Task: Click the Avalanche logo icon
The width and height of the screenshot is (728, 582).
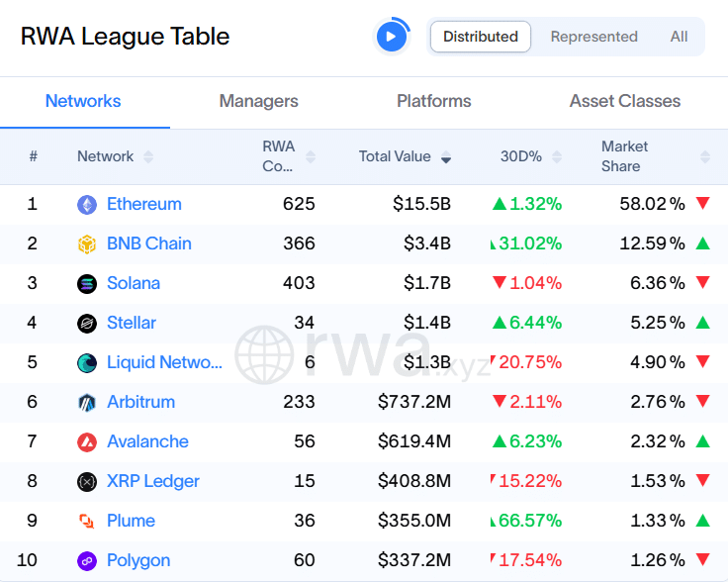Action: click(87, 442)
